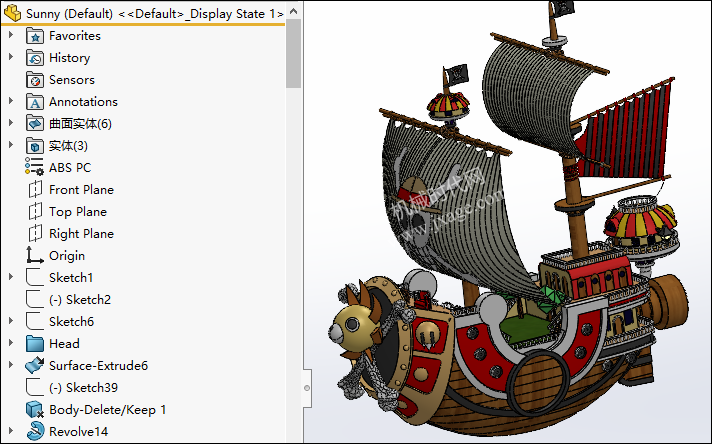Select the Body-Delete/Keep 1 label
The width and height of the screenshot is (712, 444).
[x=108, y=410]
